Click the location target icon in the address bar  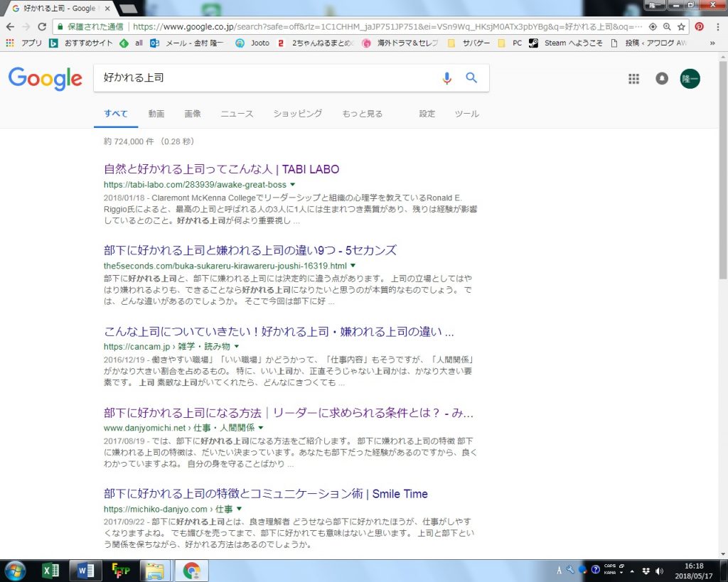(653, 27)
